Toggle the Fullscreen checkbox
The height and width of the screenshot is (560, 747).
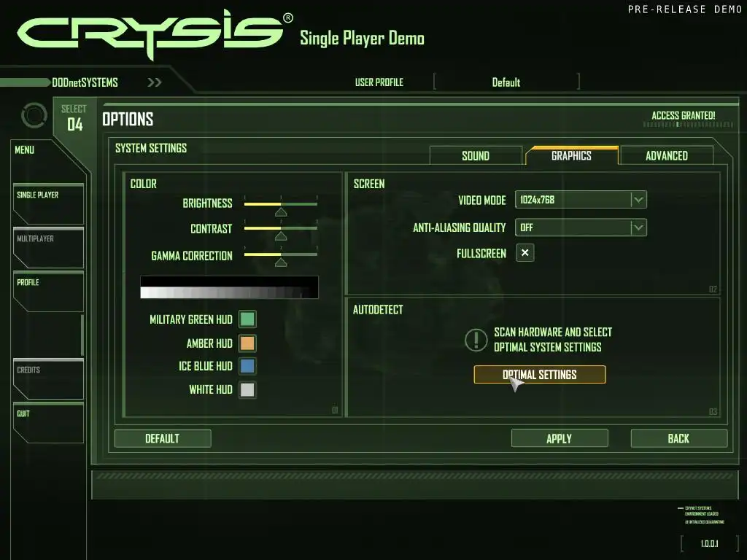pyautogui.click(x=525, y=253)
